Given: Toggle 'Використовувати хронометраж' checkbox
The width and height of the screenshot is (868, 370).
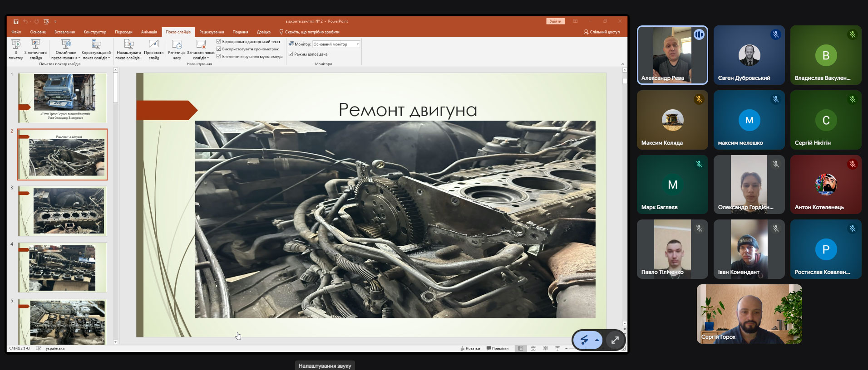Looking at the screenshot, I should point(219,49).
